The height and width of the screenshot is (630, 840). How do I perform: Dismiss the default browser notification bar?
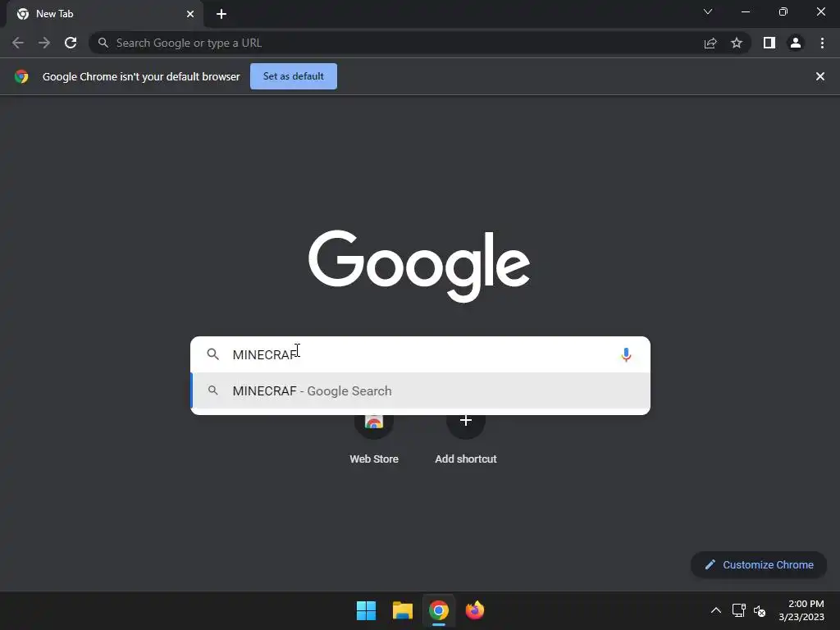pos(820,76)
